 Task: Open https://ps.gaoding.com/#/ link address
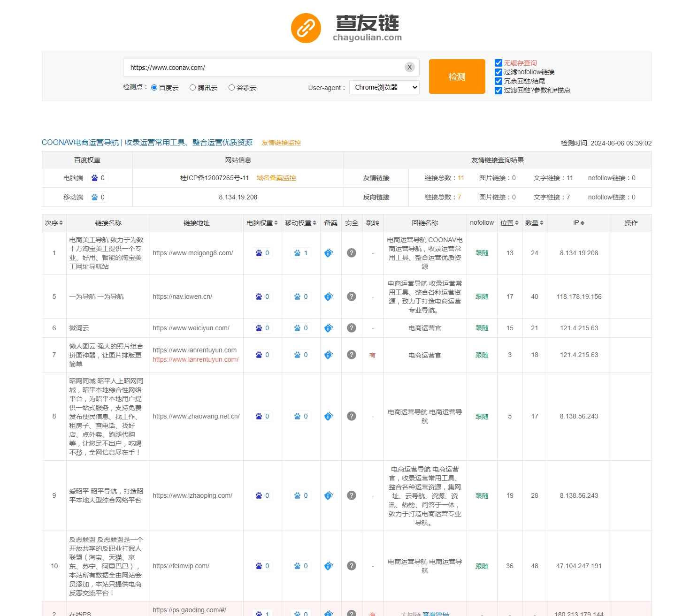(189, 610)
